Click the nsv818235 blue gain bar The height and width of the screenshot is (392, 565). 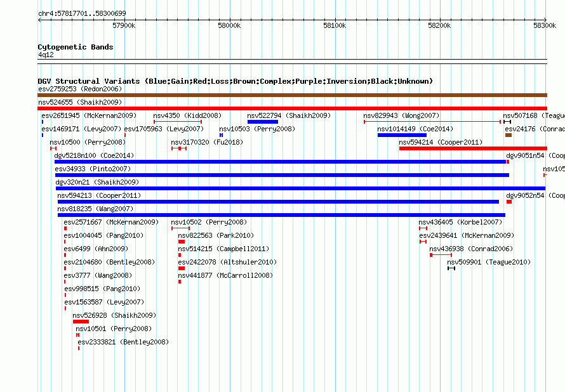click(x=281, y=215)
